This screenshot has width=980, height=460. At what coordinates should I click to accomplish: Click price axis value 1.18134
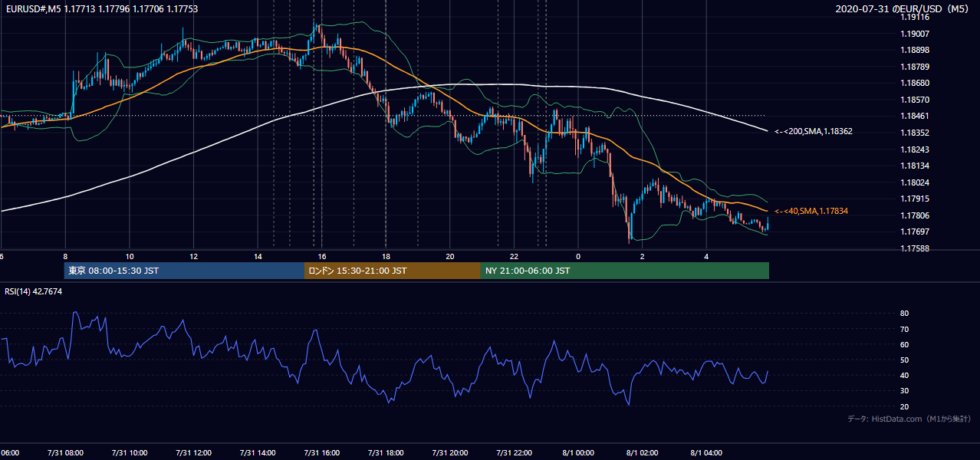pos(914,166)
